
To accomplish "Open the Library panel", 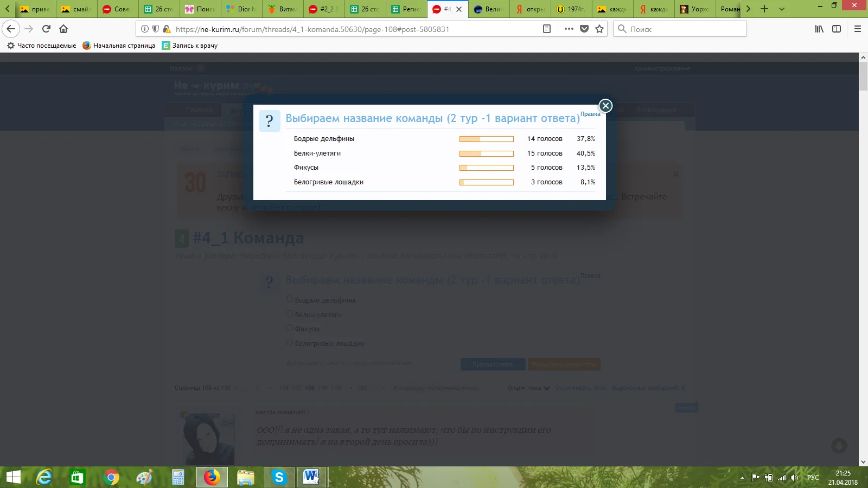I will coord(819,29).
